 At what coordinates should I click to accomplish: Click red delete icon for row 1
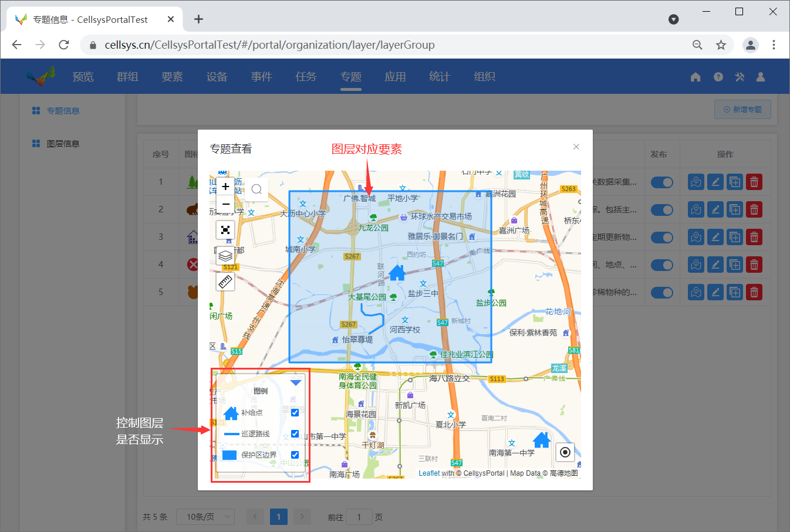754,182
